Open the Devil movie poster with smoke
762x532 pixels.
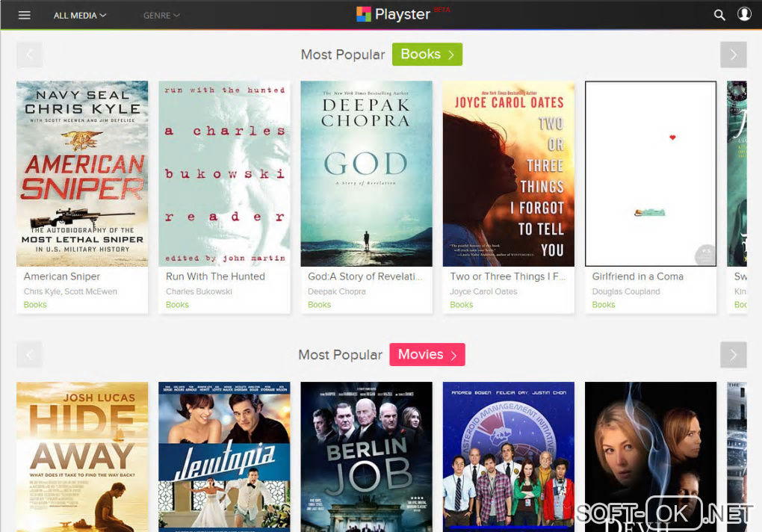click(651, 457)
